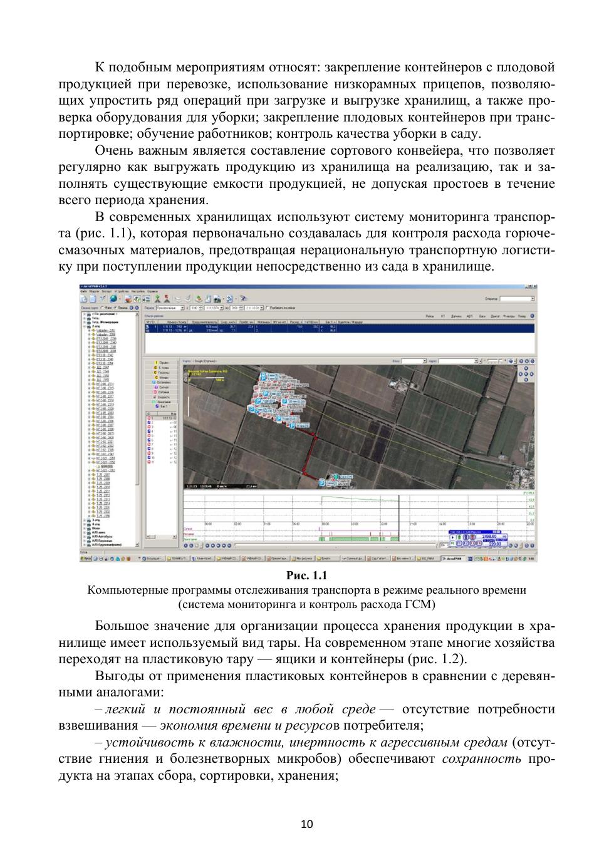Click the globe map icon in toolbar
614x868 pixels.
coord(113,299)
